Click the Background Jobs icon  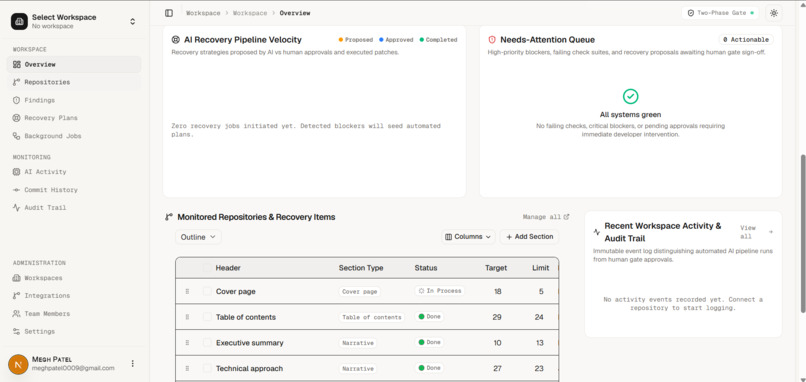(16, 136)
